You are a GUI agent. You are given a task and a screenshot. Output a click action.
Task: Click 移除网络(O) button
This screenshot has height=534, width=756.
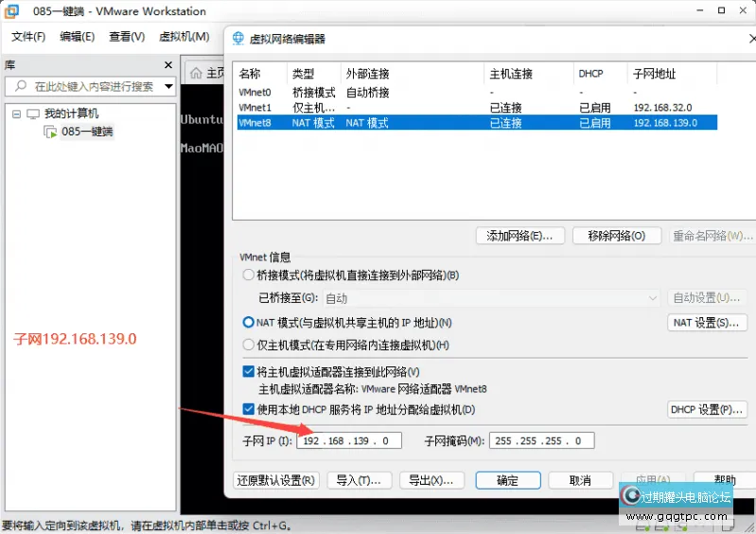click(x=617, y=236)
